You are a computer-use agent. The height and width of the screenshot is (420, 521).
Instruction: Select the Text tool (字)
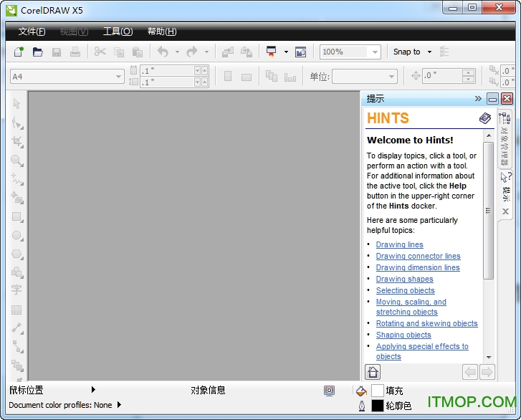point(16,290)
